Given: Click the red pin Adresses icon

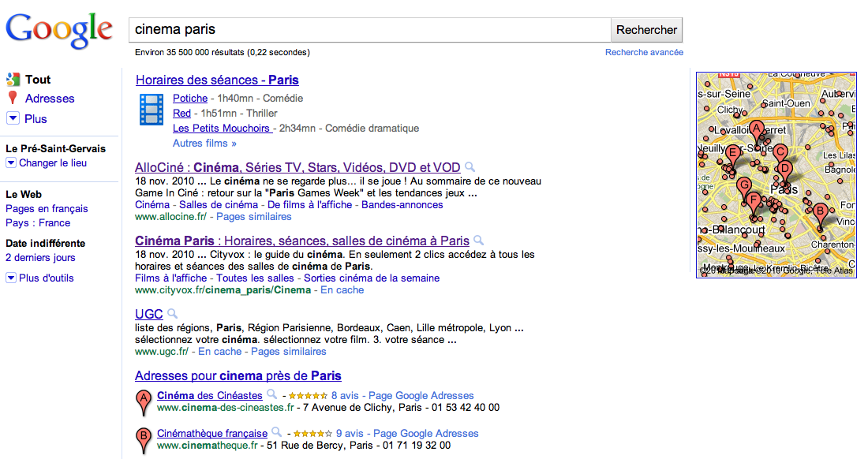Looking at the screenshot, I should click(13, 98).
